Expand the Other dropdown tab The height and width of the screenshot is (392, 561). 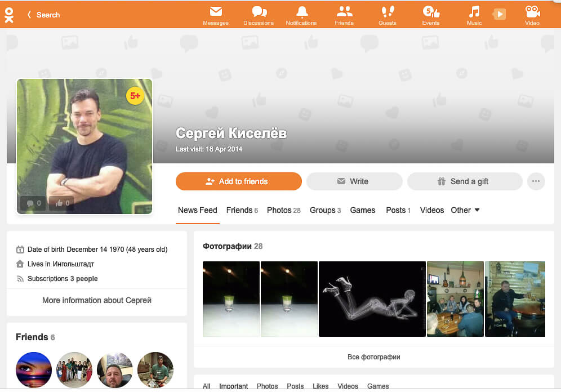pos(465,210)
